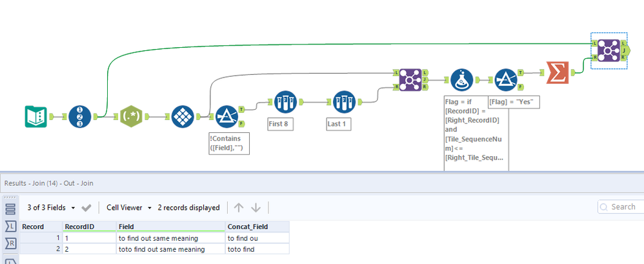Show all results rows view icon in sidebar
The height and width of the screenshot is (264, 644).
click(11, 208)
